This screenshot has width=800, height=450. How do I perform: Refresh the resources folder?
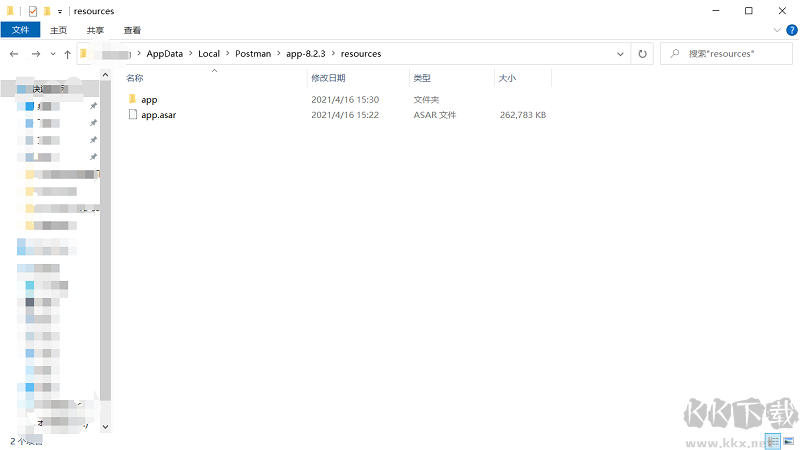pos(642,54)
